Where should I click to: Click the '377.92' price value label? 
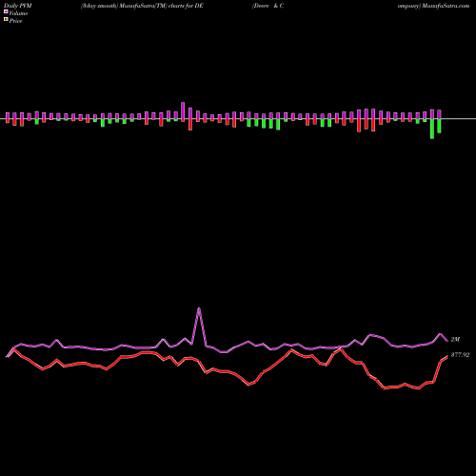[460, 355]
